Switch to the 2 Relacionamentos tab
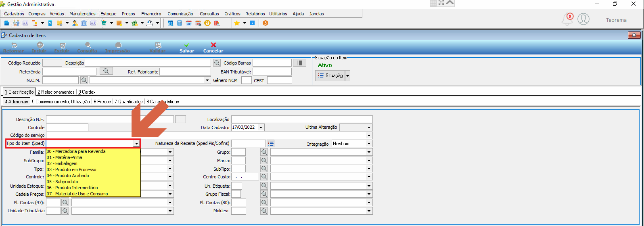644x226 pixels. pos(56,92)
